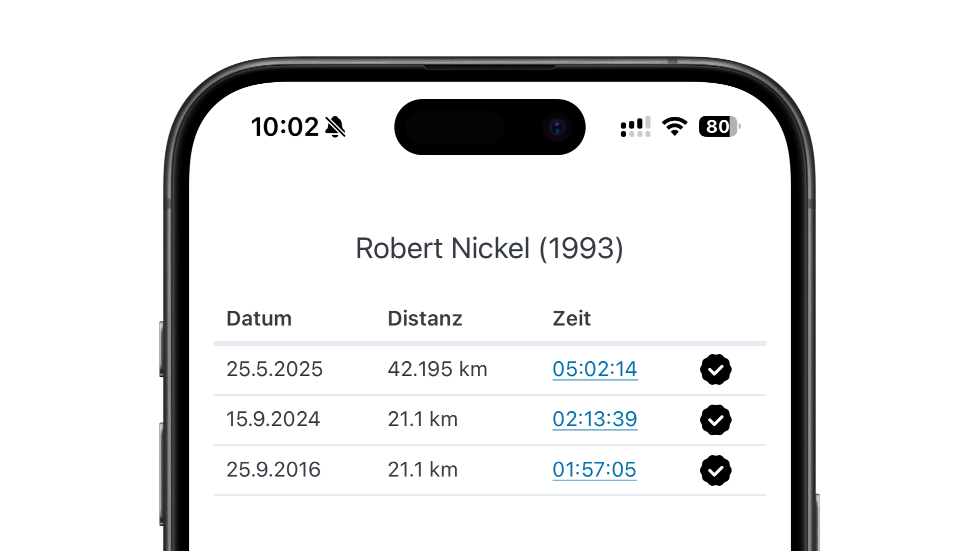
Task: Sort the table by Zeit column
Action: 572,318
